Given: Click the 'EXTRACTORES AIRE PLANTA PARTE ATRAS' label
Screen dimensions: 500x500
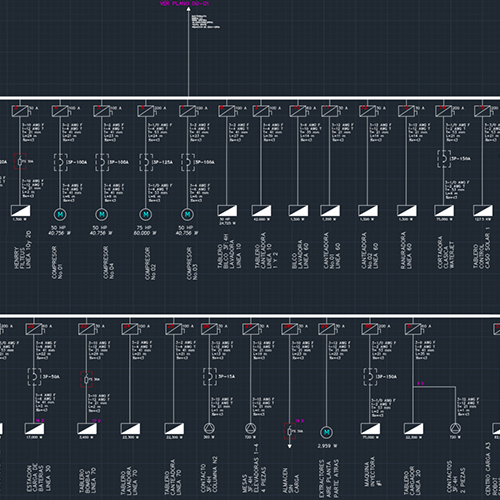Looking at the screenshot, I should pos(329,479).
